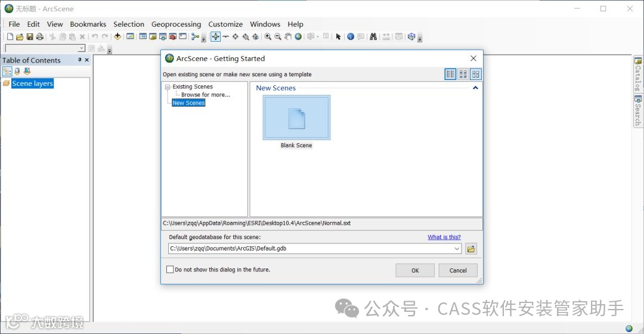The height and width of the screenshot is (334, 644).
Task: Select the Identify tool icon
Action: pos(351,36)
